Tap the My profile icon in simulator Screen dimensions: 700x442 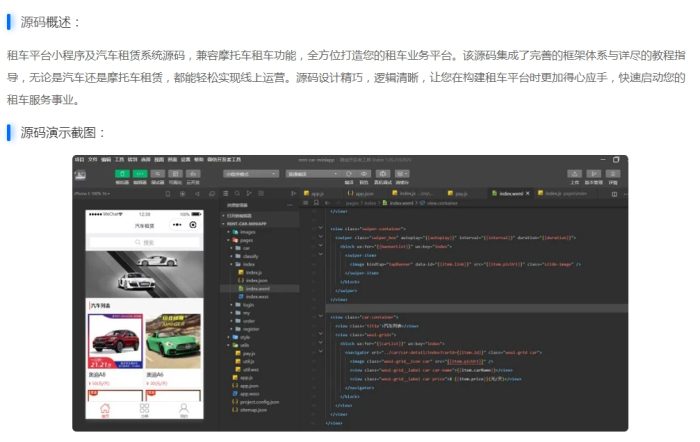click(183, 408)
